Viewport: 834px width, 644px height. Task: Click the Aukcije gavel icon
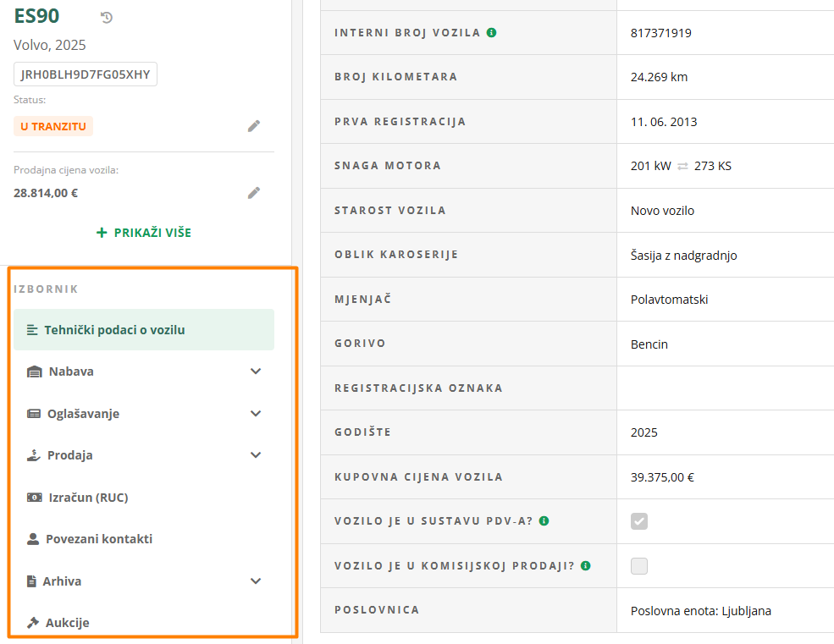[x=34, y=623]
